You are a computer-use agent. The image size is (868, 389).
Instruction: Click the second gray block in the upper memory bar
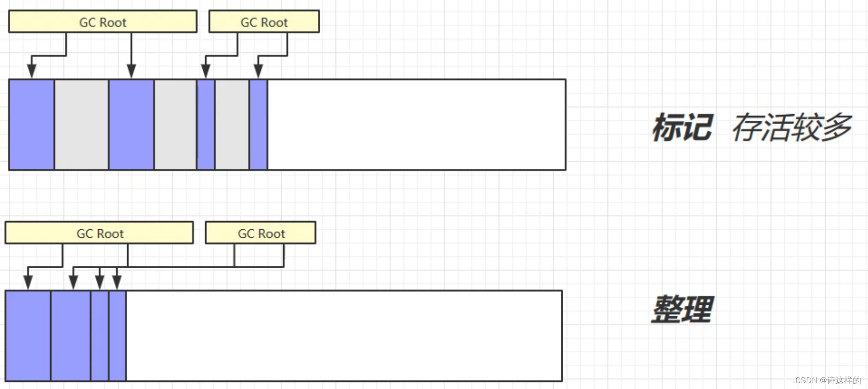175,125
